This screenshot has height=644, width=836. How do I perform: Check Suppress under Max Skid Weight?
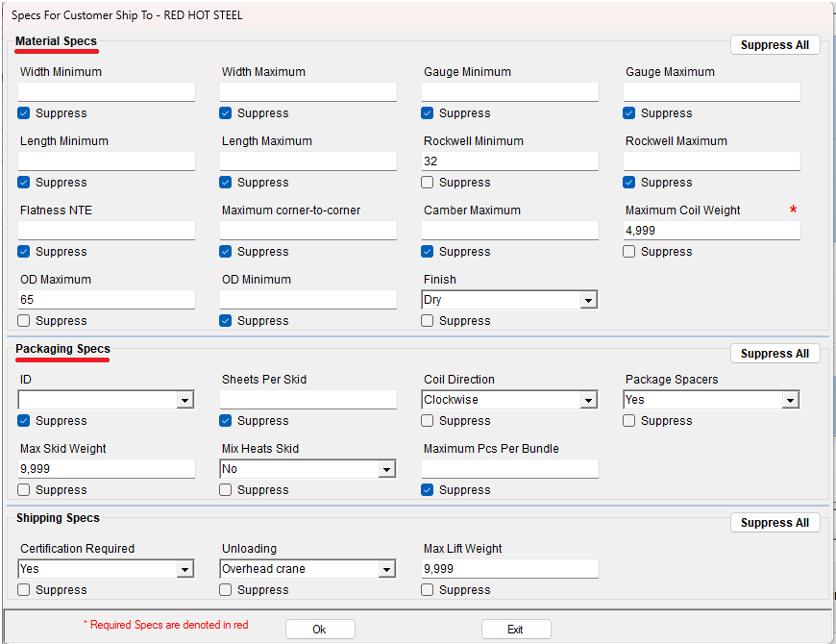tap(23, 490)
